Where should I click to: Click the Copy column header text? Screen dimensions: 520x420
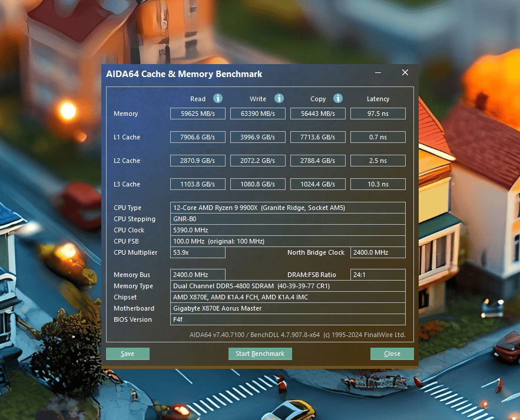click(x=318, y=99)
